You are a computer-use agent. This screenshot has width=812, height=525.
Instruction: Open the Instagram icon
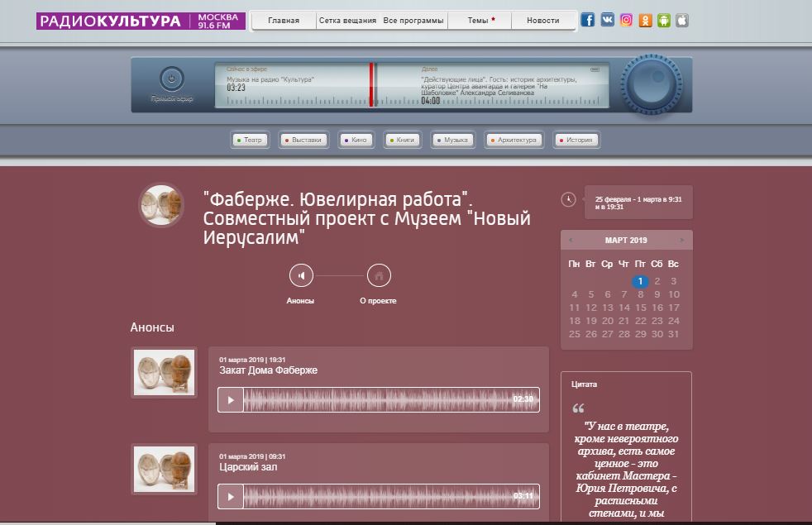click(627, 21)
